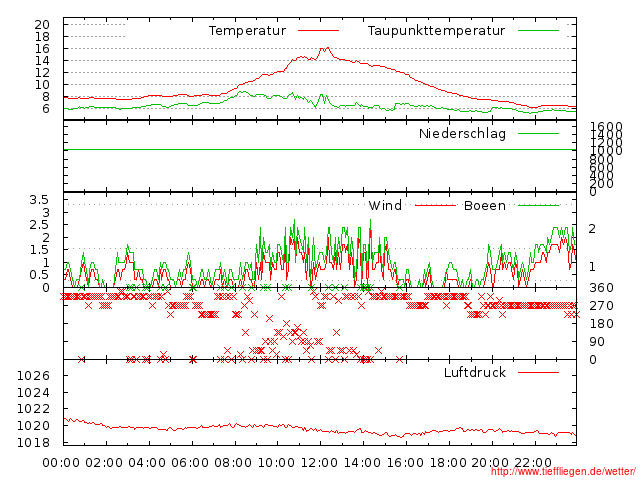Click the 00:00 time axis label
640x480 pixels.
61,463
